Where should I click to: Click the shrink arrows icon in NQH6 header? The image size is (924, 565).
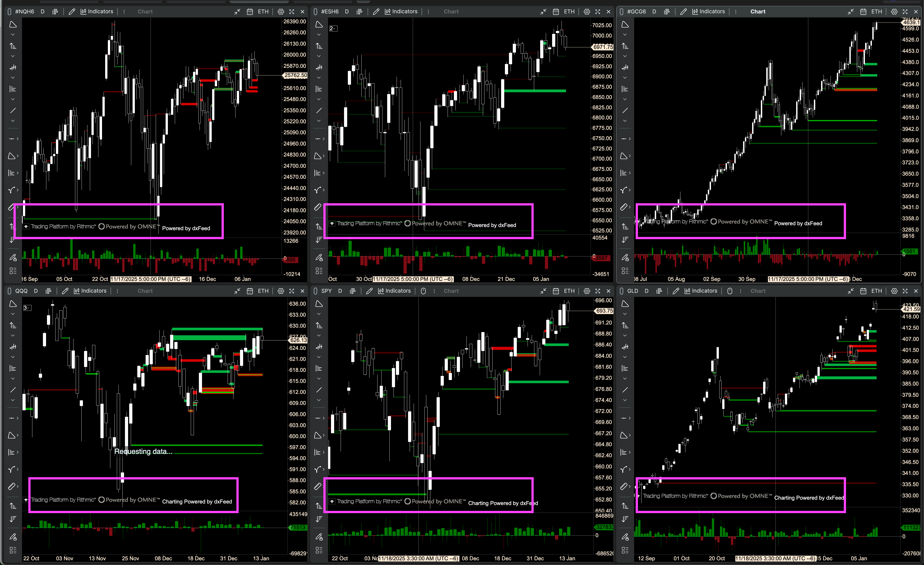237,12
